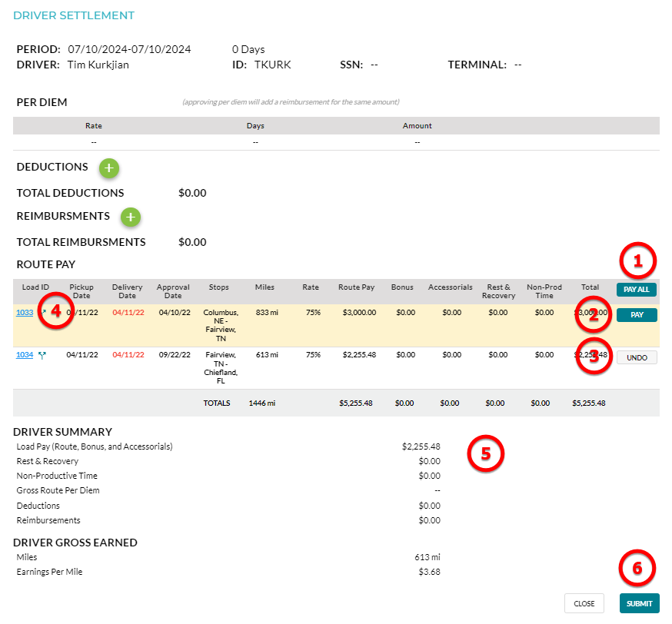The image size is (672, 624).
Task: Click the Delivery Date column header
Action: click(128, 291)
